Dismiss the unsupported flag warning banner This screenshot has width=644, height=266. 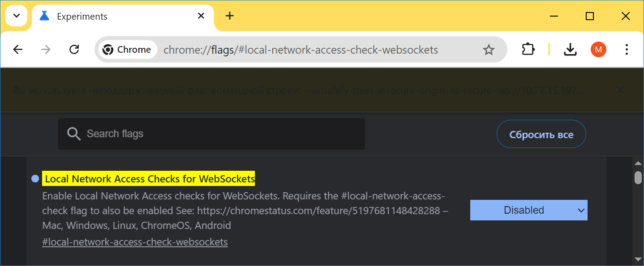[620, 90]
